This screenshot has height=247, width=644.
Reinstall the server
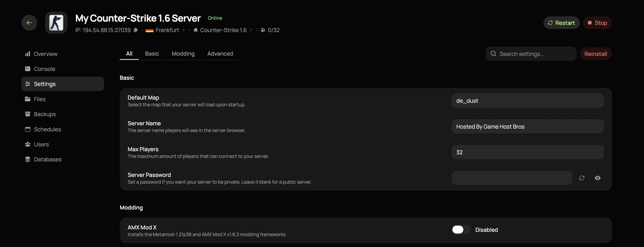[x=596, y=54]
